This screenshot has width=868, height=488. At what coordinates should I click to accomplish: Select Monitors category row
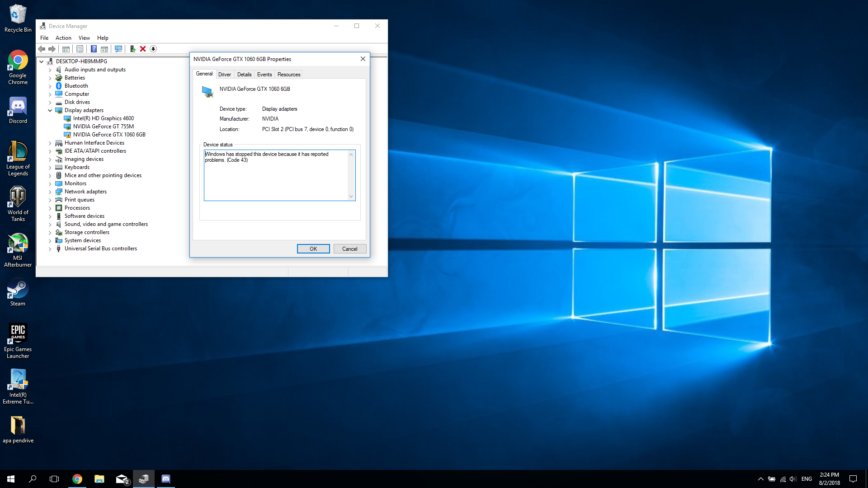click(x=75, y=183)
